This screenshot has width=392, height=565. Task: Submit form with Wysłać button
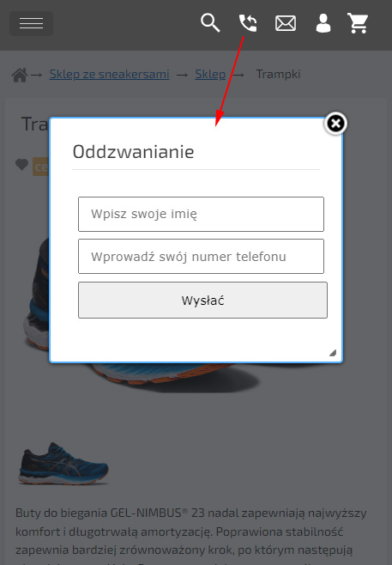(x=202, y=301)
